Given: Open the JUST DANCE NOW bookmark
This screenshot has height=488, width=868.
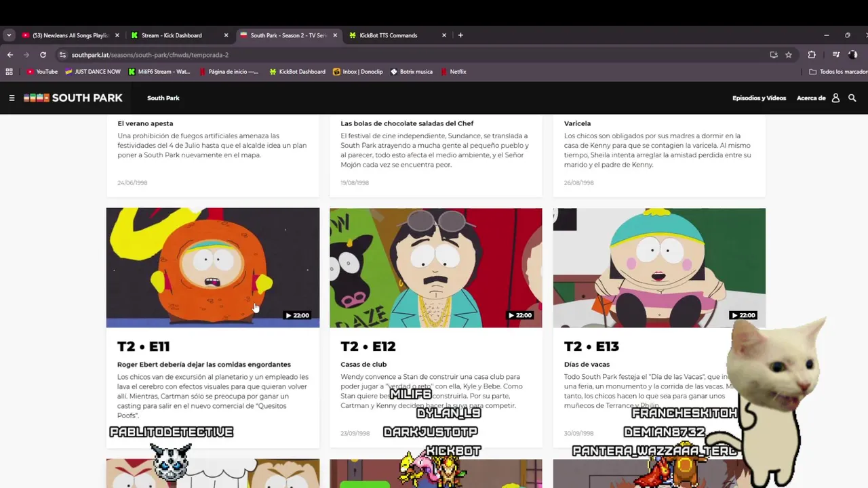Looking at the screenshot, I should [93, 72].
